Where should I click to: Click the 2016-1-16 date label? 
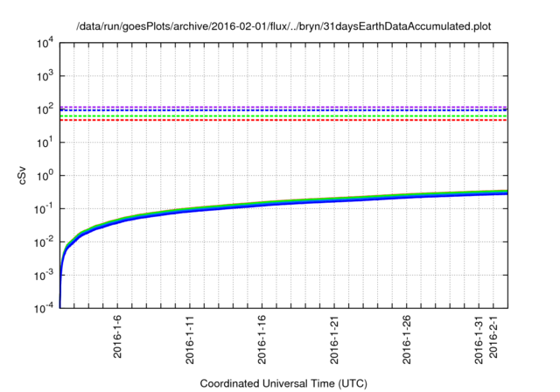262,339
